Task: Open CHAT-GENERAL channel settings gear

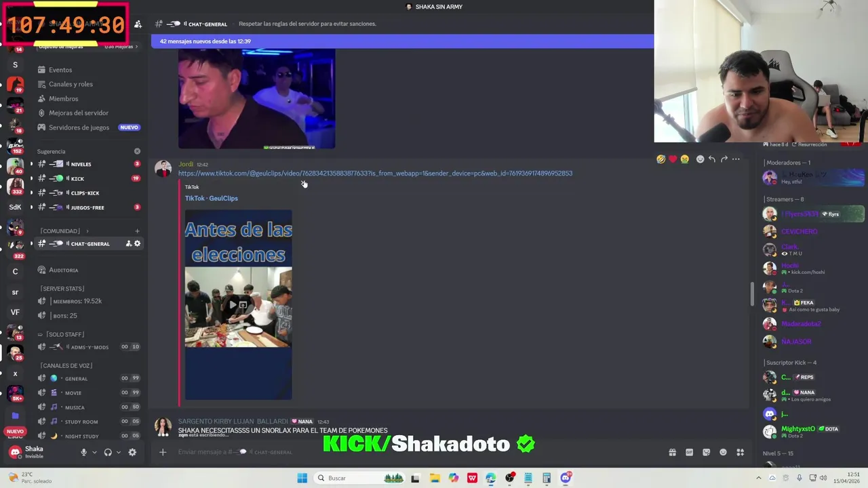Action: click(x=137, y=244)
